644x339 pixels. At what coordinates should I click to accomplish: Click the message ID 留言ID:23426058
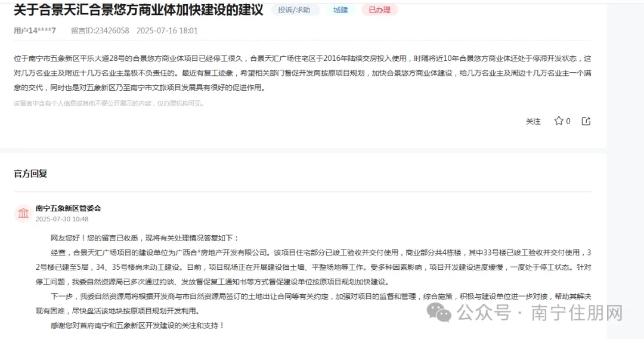coord(100,30)
